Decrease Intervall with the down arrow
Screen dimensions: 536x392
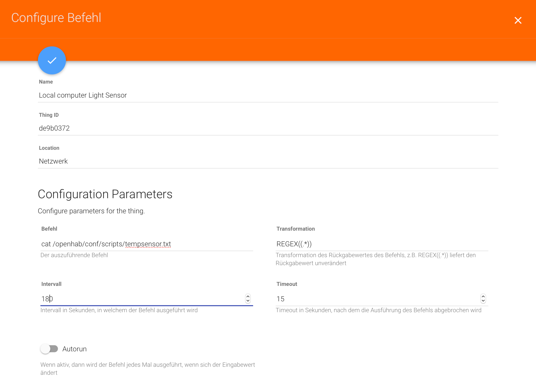(x=248, y=301)
